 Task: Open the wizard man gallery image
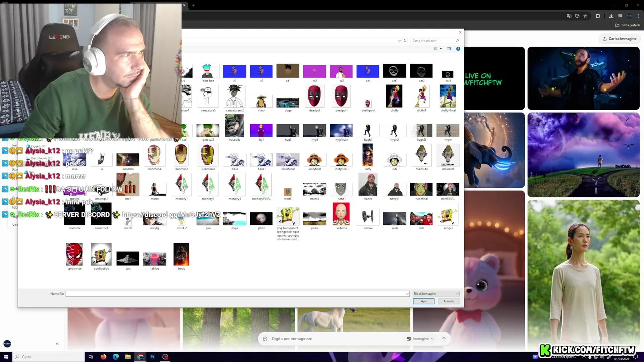pyautogui.click(x=584, y=78)
